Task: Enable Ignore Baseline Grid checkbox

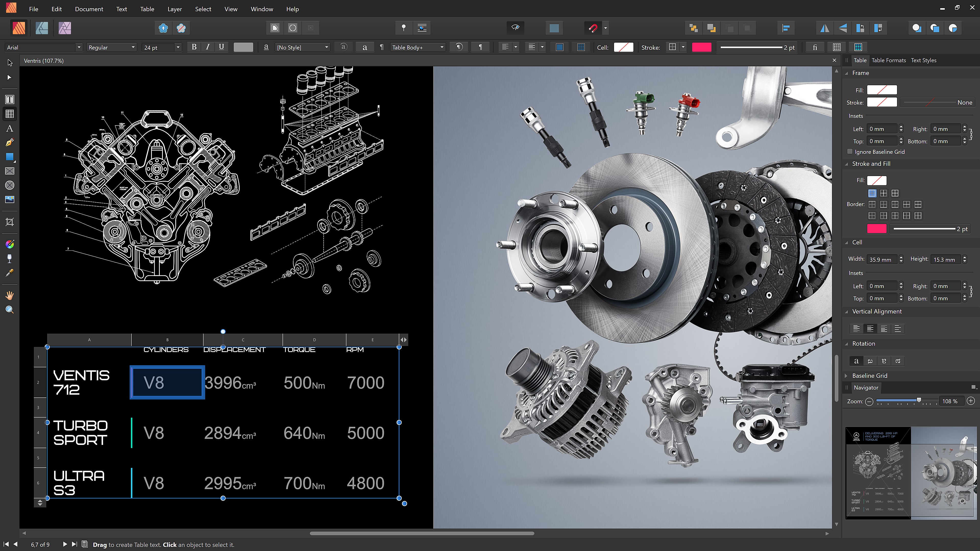Action: 850,151
